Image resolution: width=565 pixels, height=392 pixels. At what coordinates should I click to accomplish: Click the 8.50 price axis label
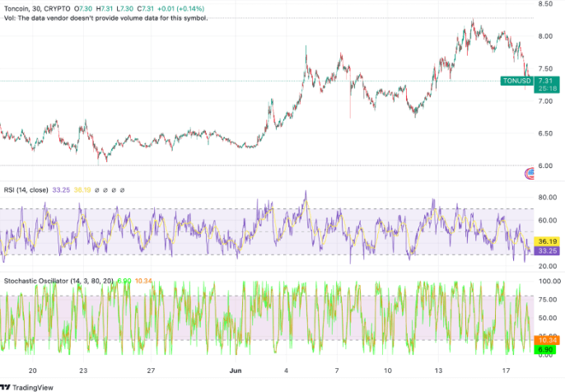545,3
